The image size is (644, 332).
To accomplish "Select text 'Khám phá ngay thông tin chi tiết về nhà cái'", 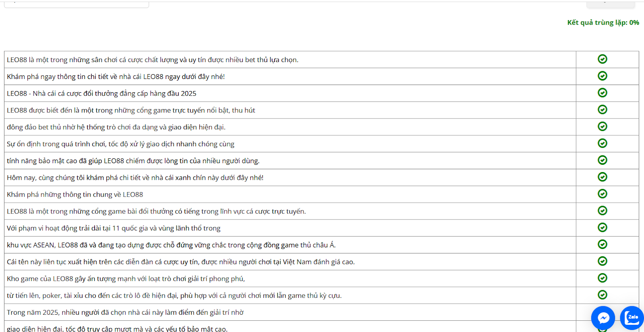I will click(74, 77).
